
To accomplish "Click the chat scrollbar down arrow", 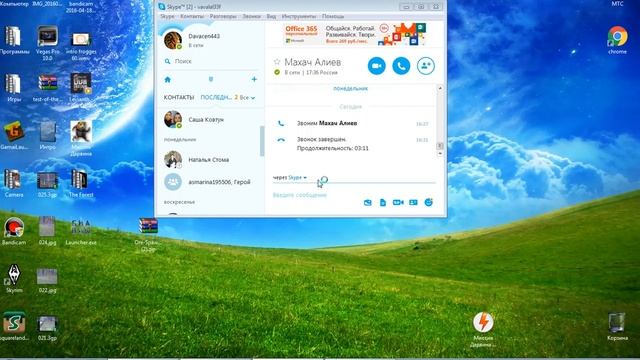I will pyautogui.click(x=440, y=153).
